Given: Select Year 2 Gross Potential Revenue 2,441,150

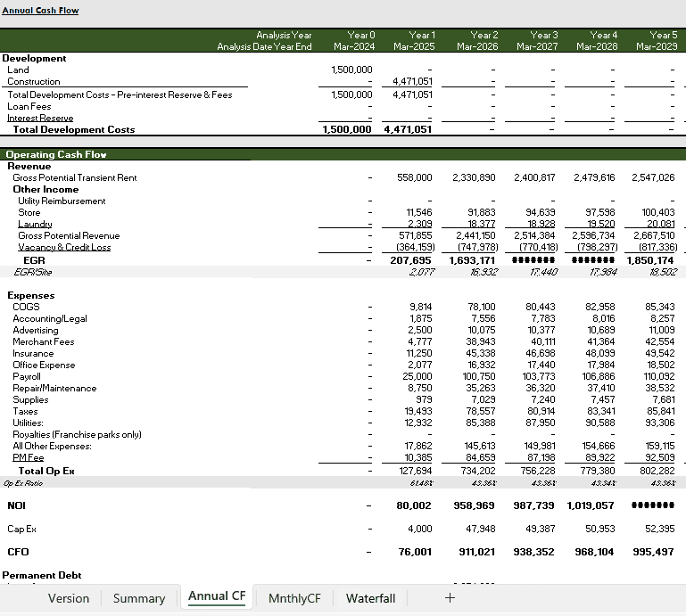Looking at the screenshot, I should tap(476, 235).
